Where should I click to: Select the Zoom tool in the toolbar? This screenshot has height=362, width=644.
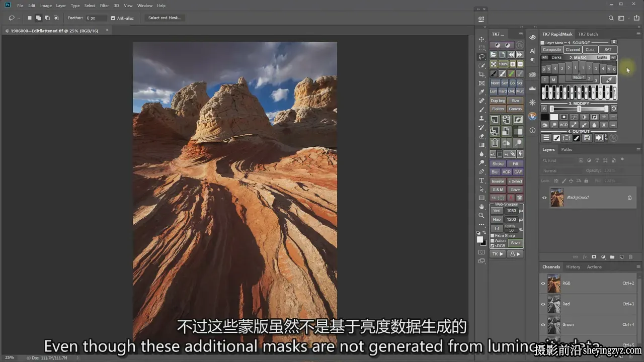pos(481,215)
